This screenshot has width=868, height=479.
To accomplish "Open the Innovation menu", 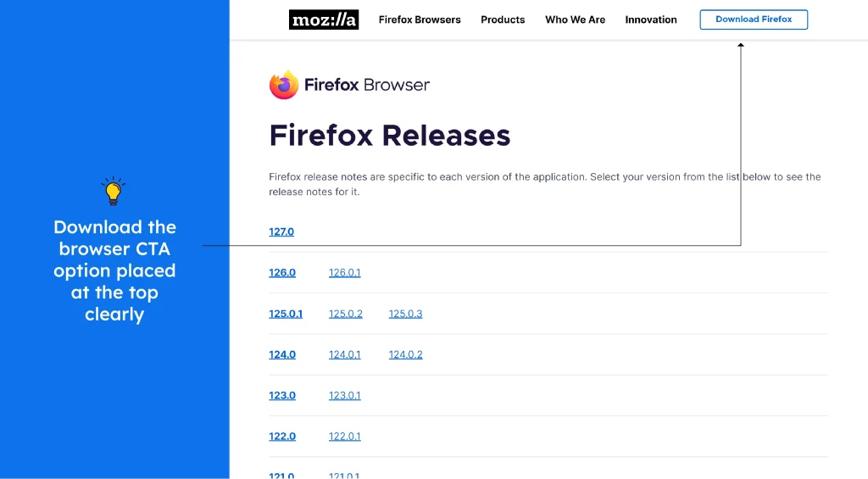I will [651, 20].
